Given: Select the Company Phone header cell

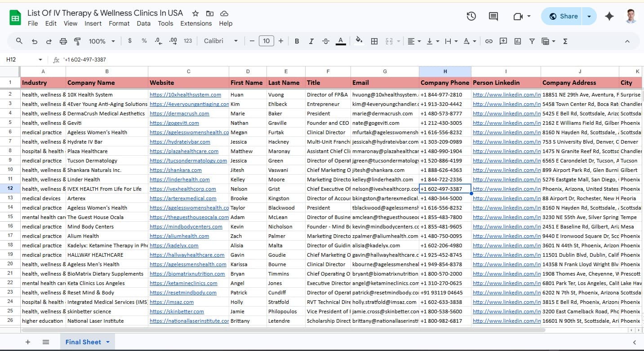Looking at the screenshot, I should (445, 83).
